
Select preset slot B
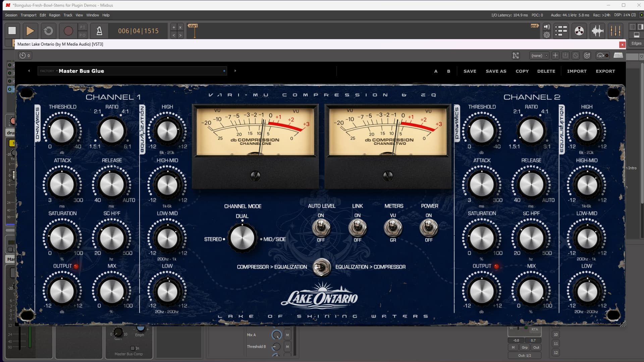point(448,71)
